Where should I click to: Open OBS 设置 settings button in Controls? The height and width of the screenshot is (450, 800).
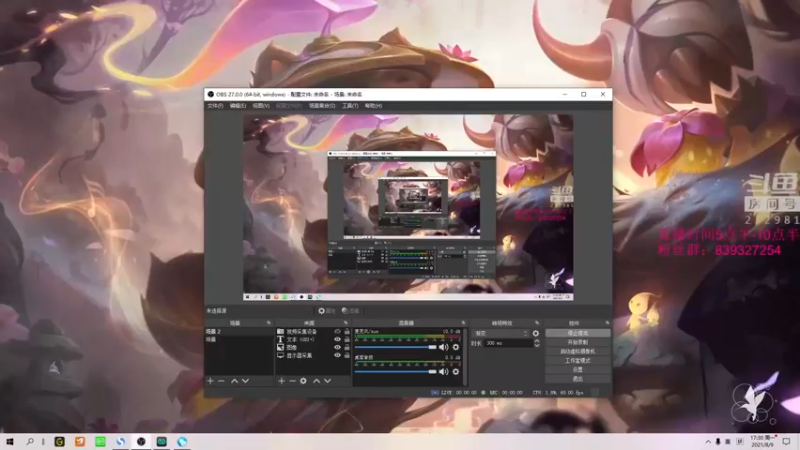coord(578,369)
